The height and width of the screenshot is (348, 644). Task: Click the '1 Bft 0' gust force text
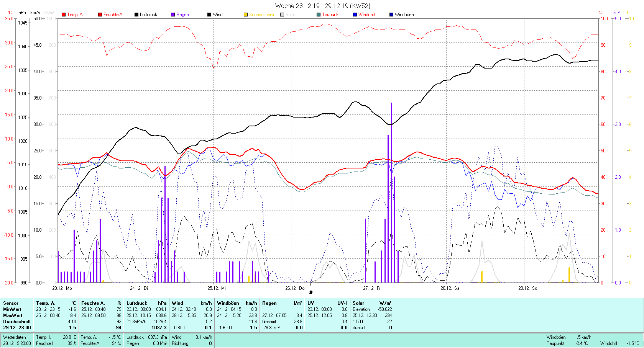pos(225,328)
